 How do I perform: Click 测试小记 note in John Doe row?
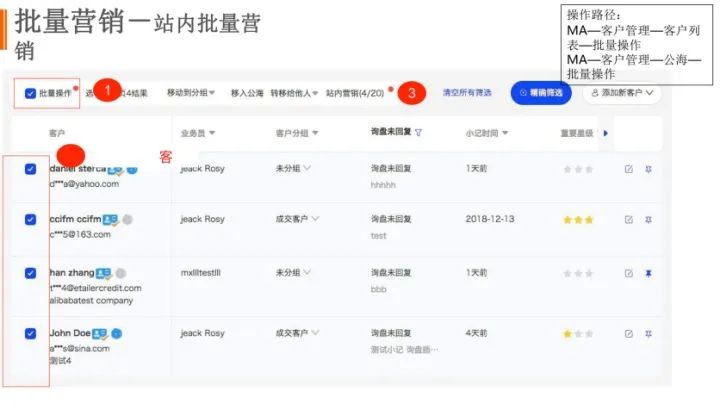click(x=404, y=349)
